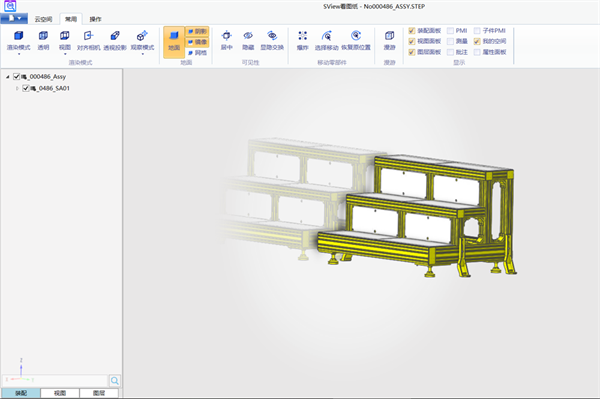Open the 渲染模式 dropdown arrow
This screenshot has height=399, width=600.
[18, 54]
